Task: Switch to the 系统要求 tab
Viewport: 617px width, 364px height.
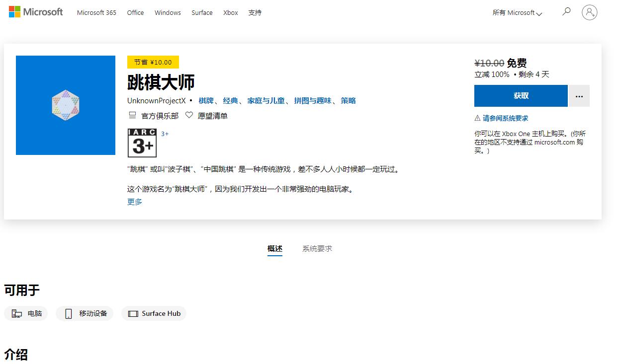Action: click(317, 249)
